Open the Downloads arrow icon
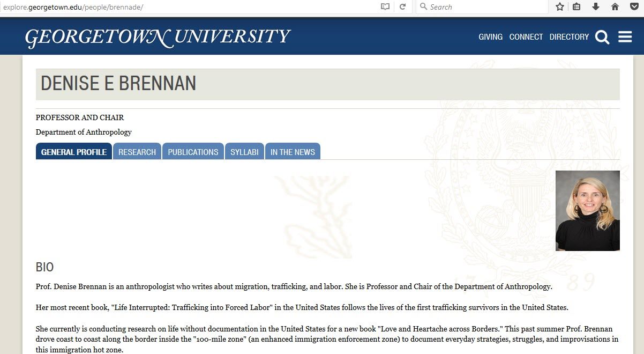The image size is (644, 354). click(595, 7)
